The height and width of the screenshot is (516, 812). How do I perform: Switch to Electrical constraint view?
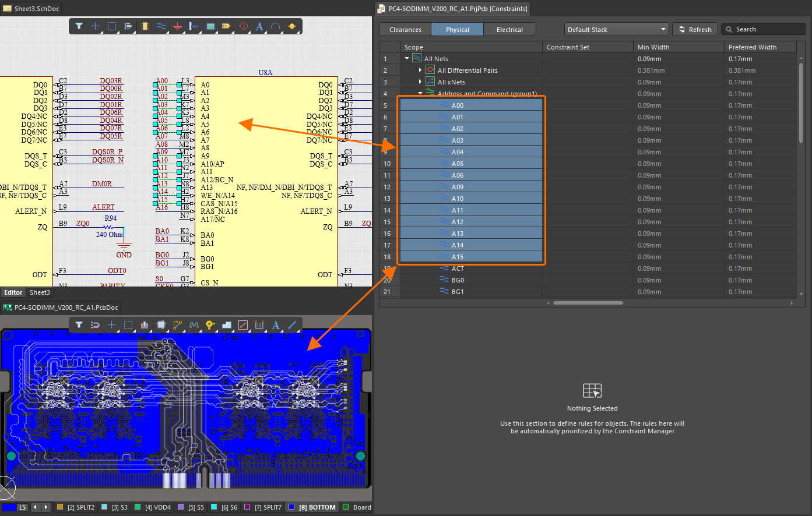509,30
